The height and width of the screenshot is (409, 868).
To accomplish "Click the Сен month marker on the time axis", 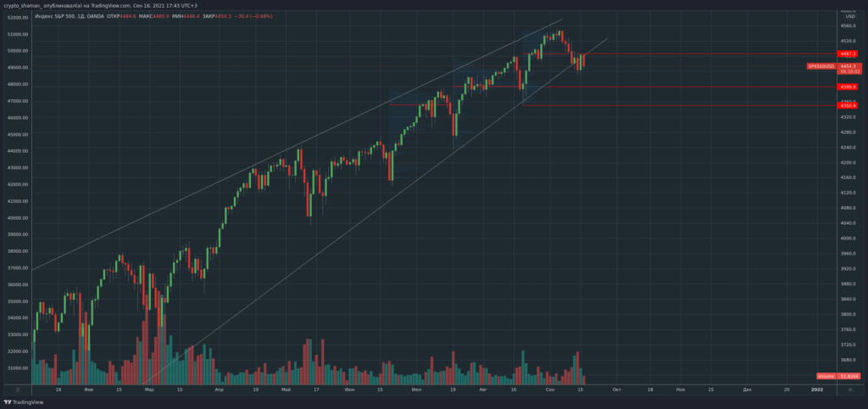I will coord(550,389).
